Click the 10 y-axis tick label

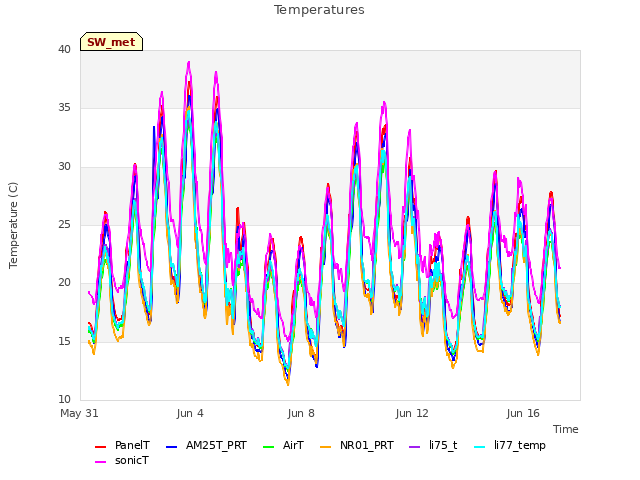(x=64, y=399)
